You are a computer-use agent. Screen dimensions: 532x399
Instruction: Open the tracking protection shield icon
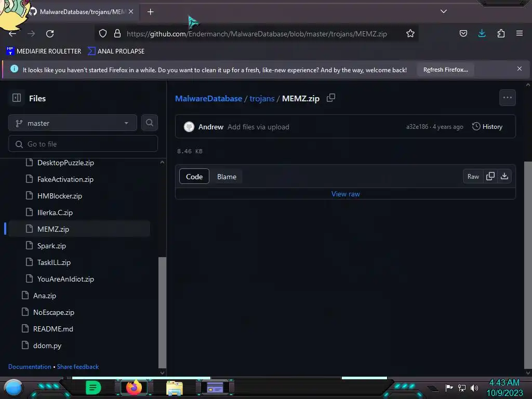103,33
